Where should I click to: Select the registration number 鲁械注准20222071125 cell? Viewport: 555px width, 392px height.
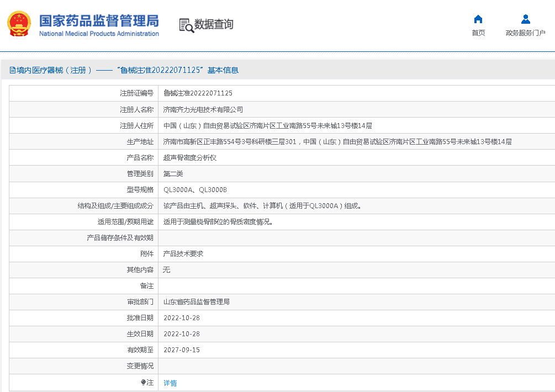[x=198, y=93]
